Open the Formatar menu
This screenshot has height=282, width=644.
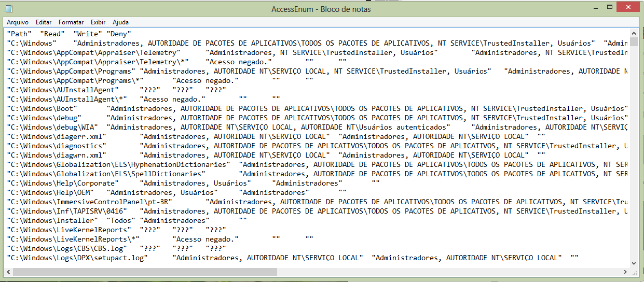[71, 22]
